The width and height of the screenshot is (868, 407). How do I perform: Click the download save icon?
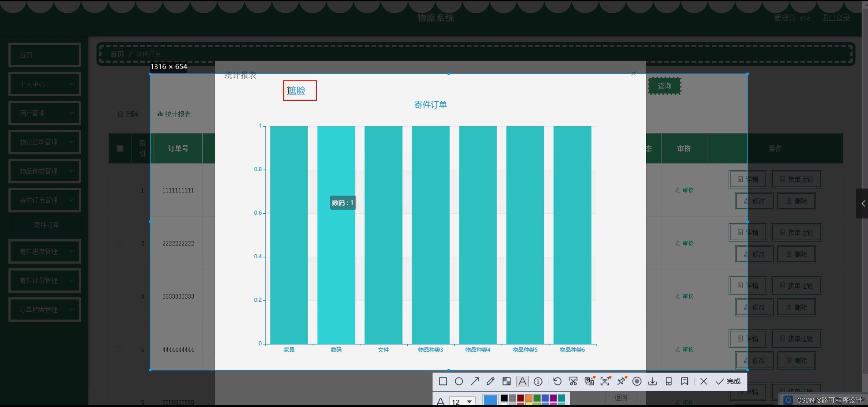coord(652,381)
